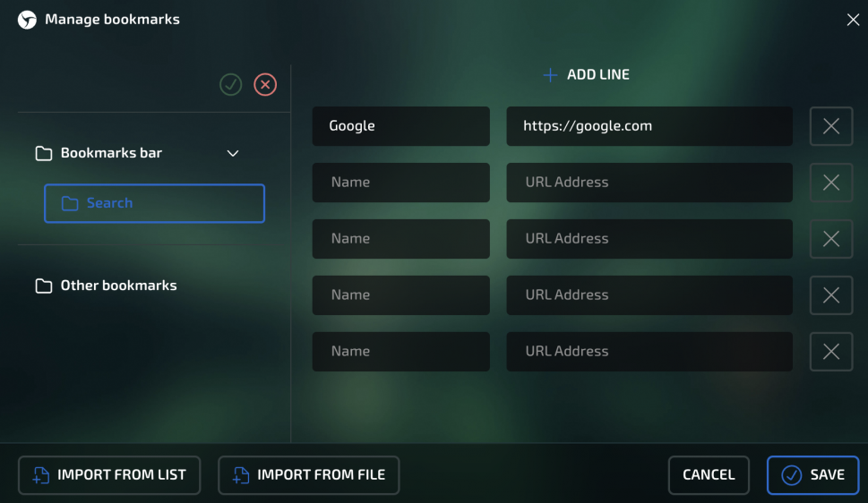868x503 pixels.
Task: Click IMPORT FROM FILE button
Action: pos(308,474)
